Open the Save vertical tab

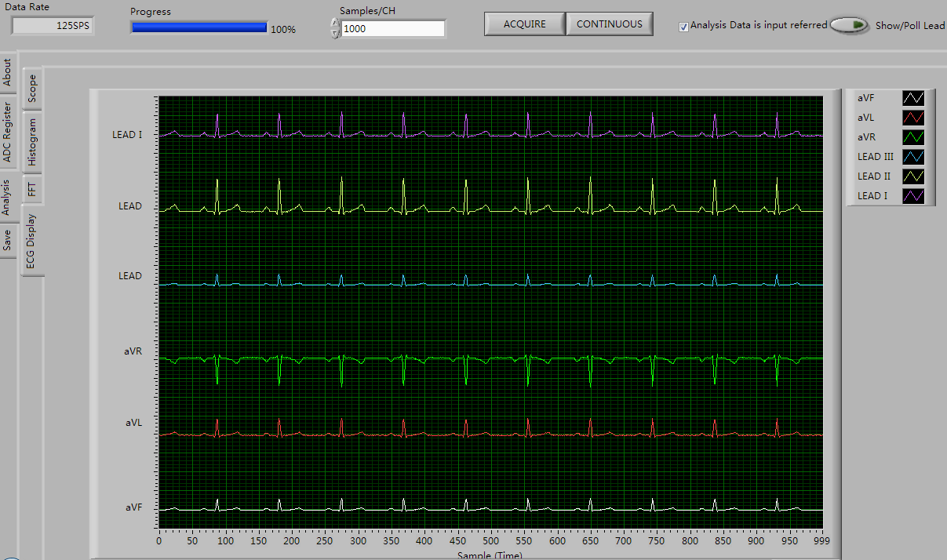tap(8, 240)
